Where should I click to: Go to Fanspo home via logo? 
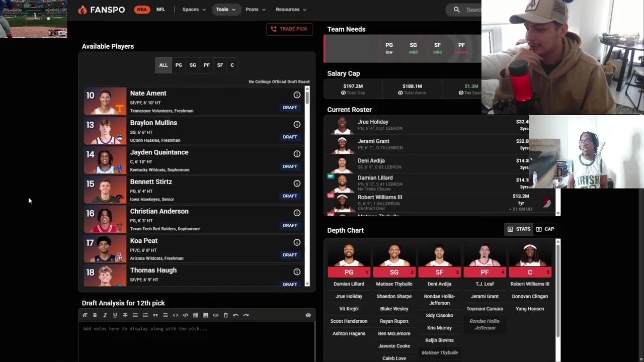[x=101, y=10]
